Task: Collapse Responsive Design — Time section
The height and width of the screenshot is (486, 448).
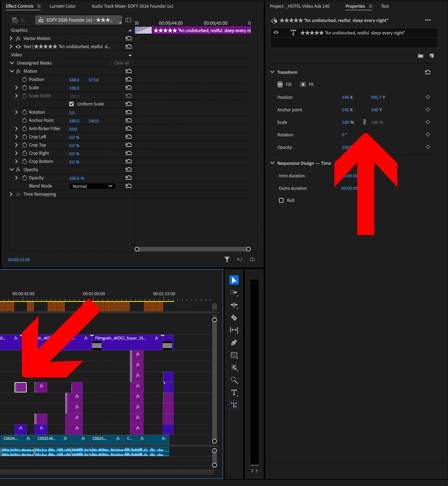Action: click(x=272, y=163)
